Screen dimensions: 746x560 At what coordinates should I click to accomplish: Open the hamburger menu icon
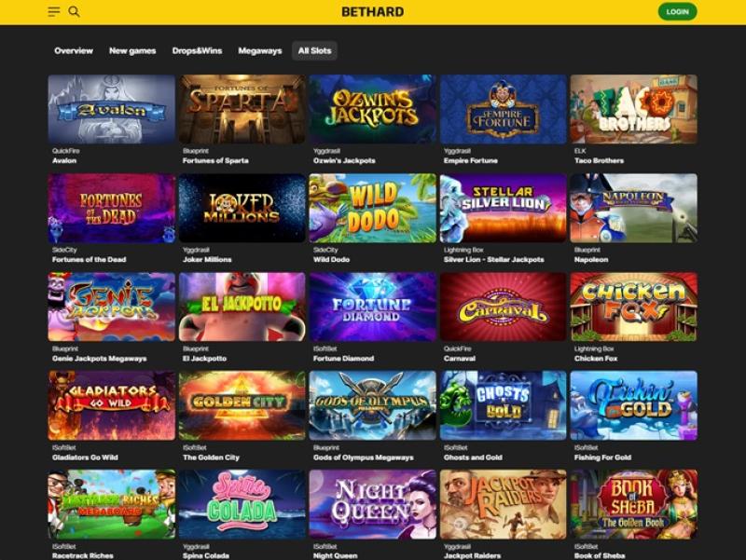[54, 12]
